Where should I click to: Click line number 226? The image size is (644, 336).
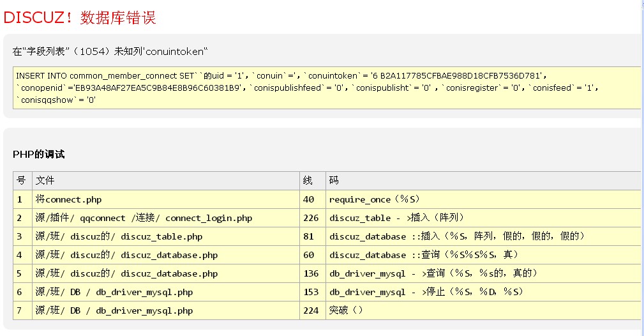(x=313, y=218)
